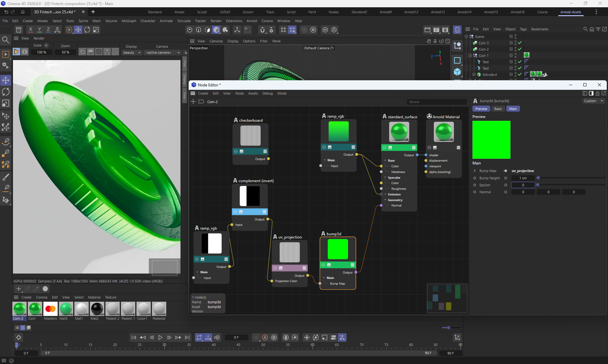Go to the end of the animation

pos(187,337)
